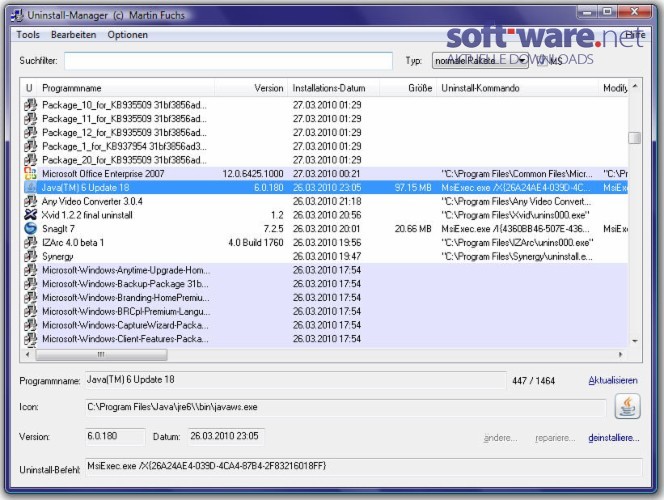Click the large Java coffee cup icon button
Screen dimensions: 664x500
628,406
